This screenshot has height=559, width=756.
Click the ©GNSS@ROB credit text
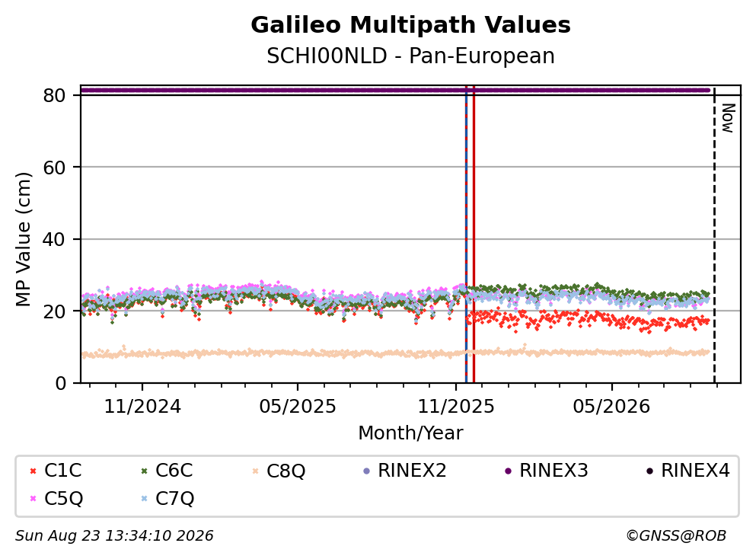pos(676,535)
